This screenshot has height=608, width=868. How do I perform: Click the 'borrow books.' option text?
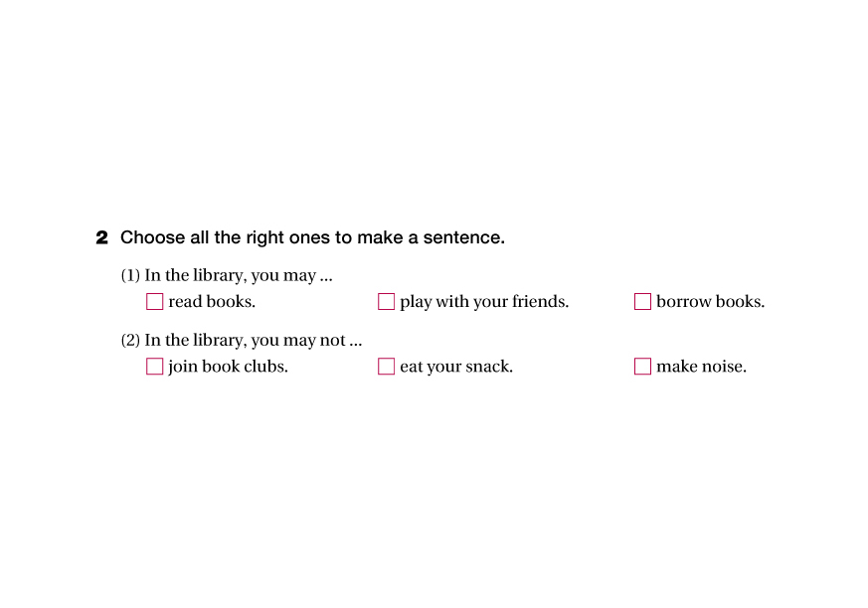[x=710, y=302]
